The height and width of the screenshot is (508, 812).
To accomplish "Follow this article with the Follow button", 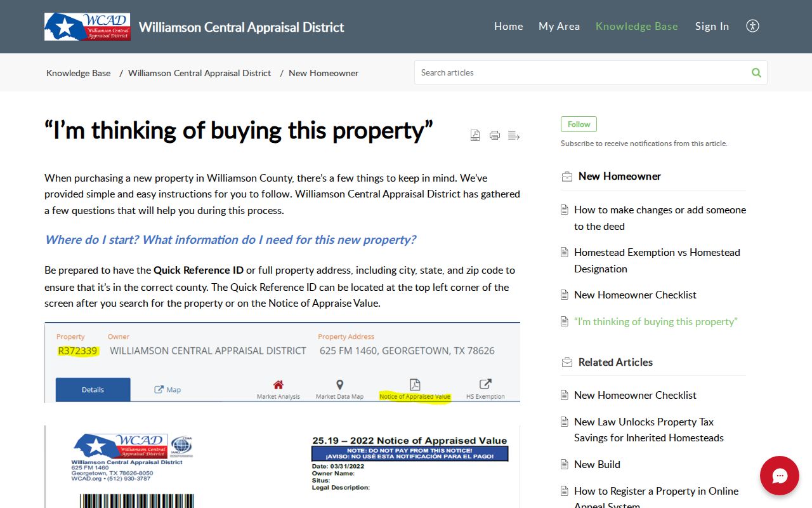I will pyautogui.click(x=579, y=124).
